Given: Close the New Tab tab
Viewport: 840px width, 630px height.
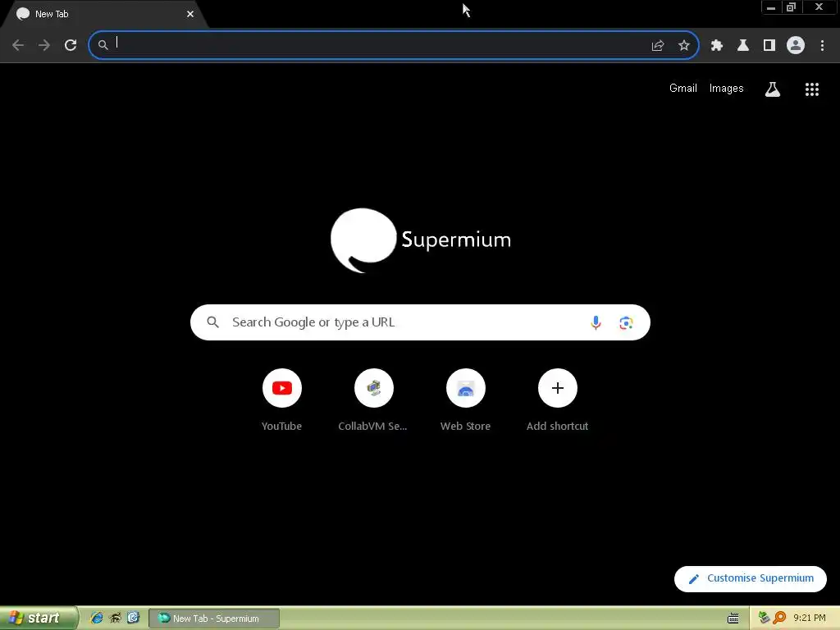Looking at the screenshot, I should tap(190, 14).
